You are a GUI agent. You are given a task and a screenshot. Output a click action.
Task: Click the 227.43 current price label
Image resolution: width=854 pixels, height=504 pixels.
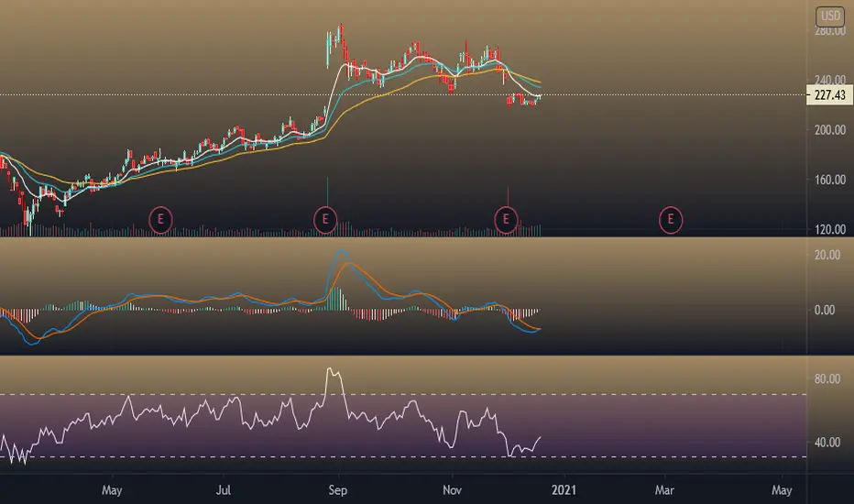pos(829,95)
